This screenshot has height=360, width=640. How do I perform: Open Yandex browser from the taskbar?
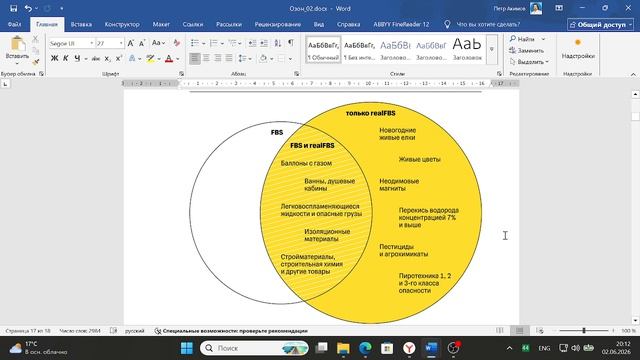click(x=409, y=348)
